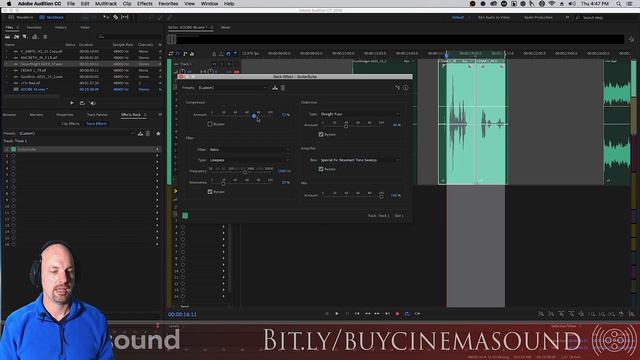The image size is (640, 360).
Task: Open the Amplifier Box dropdown
Action: 360,160
